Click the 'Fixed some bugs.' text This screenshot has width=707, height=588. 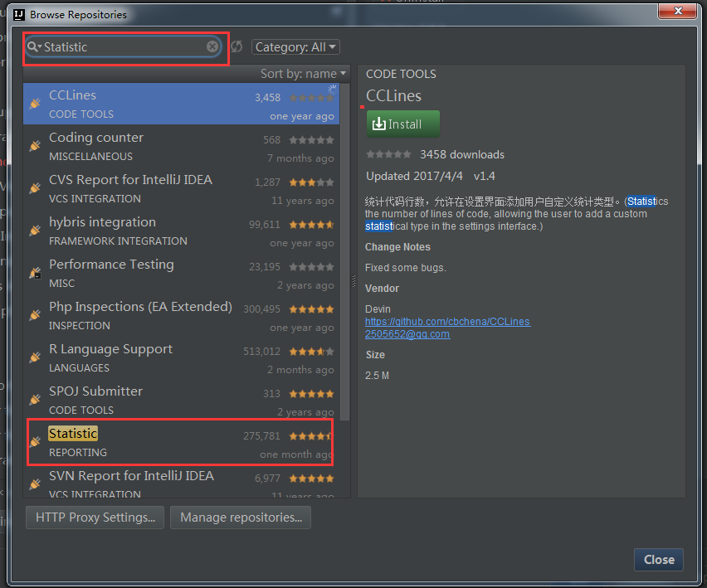[x=405, y=268]
